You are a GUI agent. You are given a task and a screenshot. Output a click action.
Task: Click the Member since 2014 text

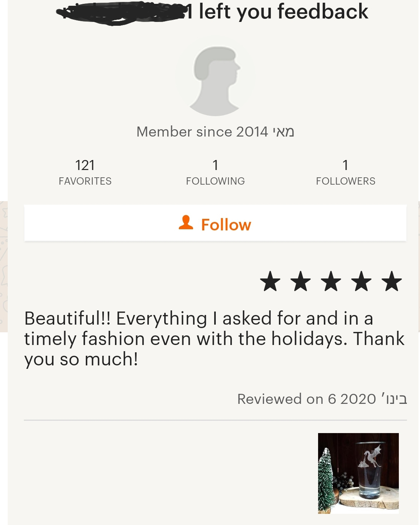coord(215,132)
